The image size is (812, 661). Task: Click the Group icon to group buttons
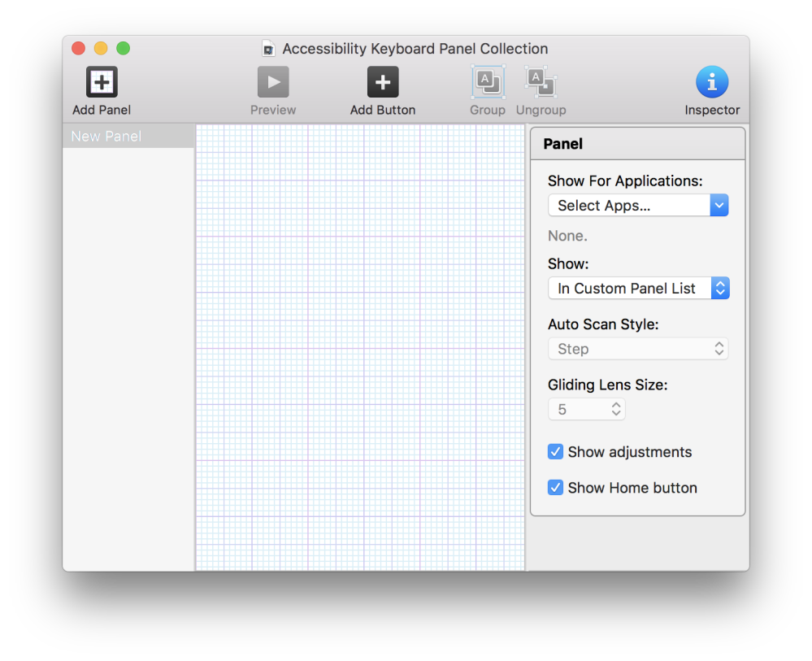pyautogui.click(x=487, y=81)
